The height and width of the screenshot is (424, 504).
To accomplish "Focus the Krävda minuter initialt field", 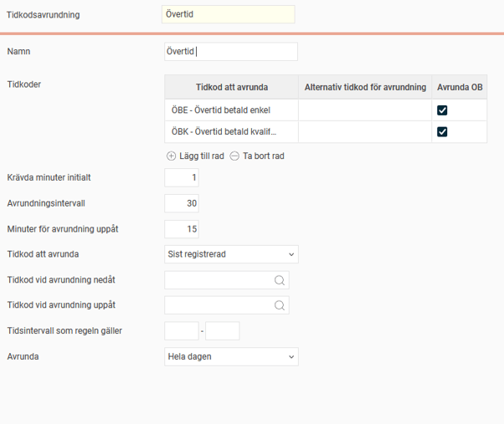I will 182,177.
